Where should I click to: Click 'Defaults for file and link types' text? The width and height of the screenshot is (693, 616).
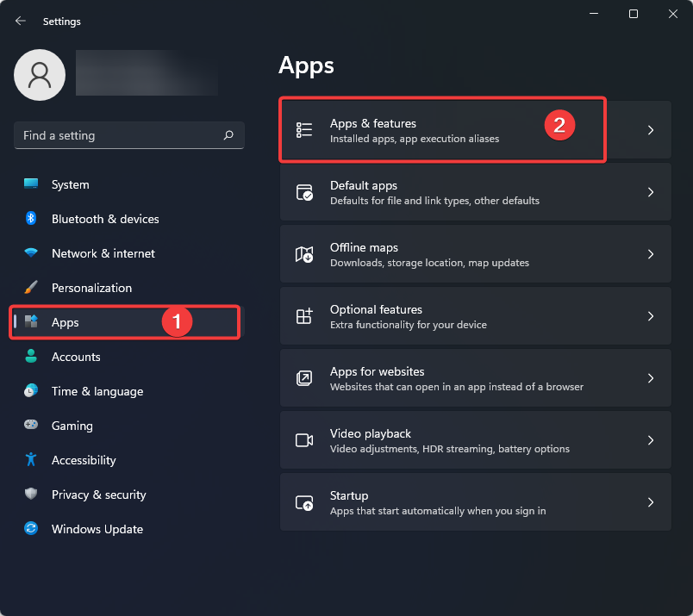(x=401, y=201)
